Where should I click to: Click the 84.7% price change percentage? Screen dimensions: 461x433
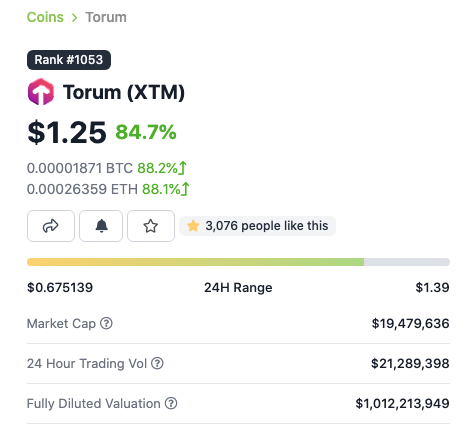146,132
